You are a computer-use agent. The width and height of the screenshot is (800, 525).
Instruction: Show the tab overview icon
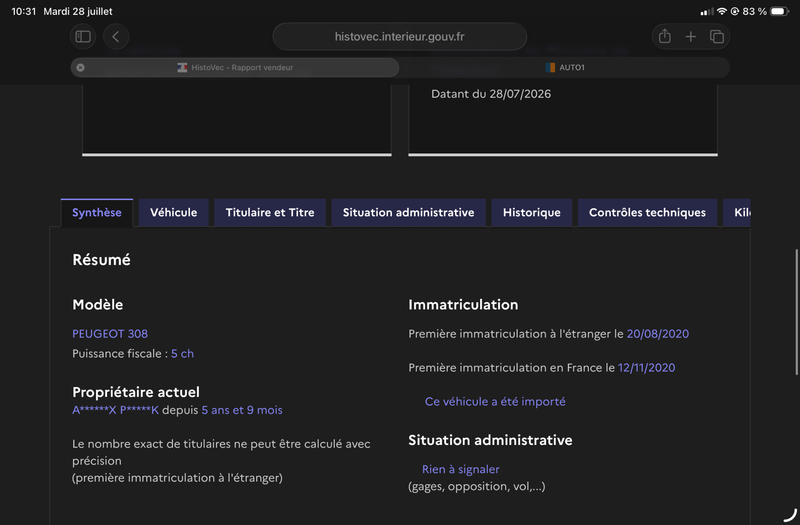point(716,37)
